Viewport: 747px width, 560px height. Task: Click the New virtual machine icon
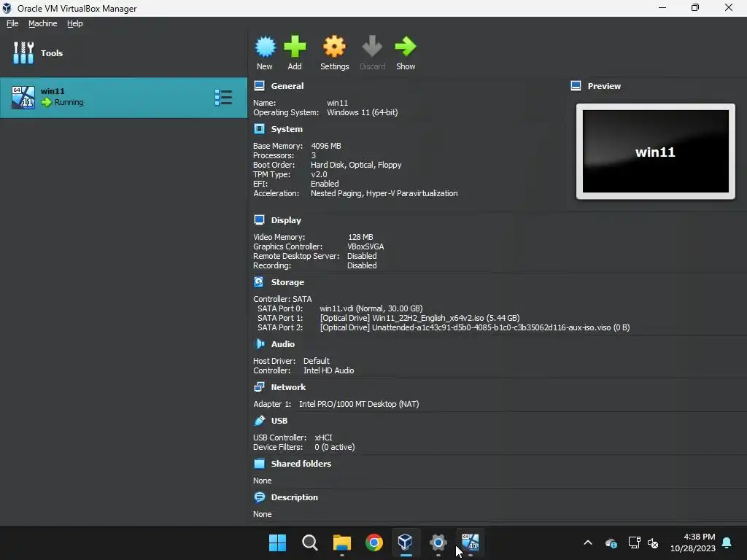coord(265,47)
